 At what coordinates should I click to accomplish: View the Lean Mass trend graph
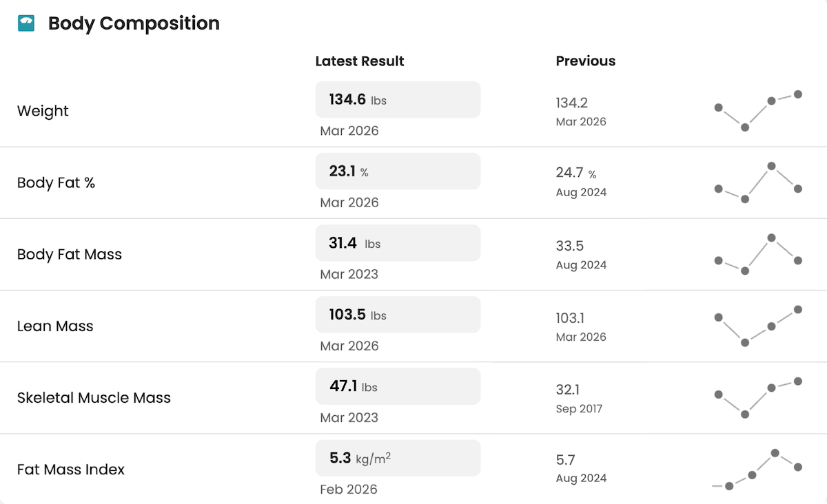pos(758,326)
